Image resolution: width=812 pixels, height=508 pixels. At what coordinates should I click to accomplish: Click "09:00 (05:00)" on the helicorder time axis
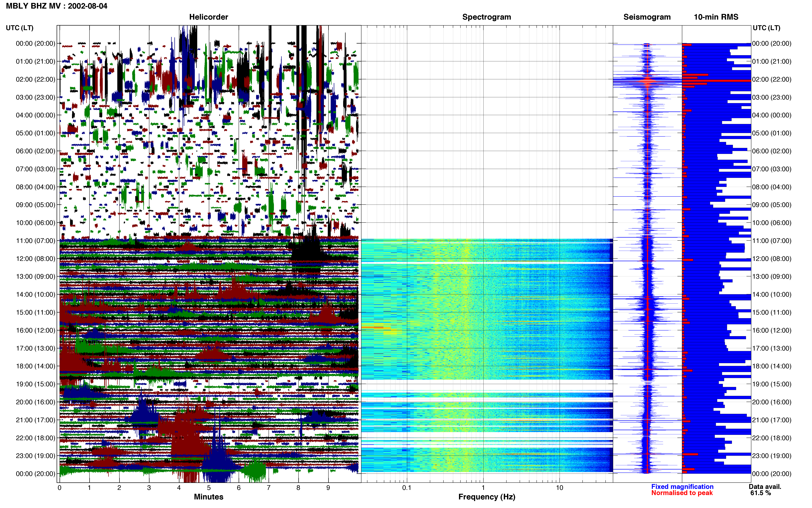[x=36, y=205]
